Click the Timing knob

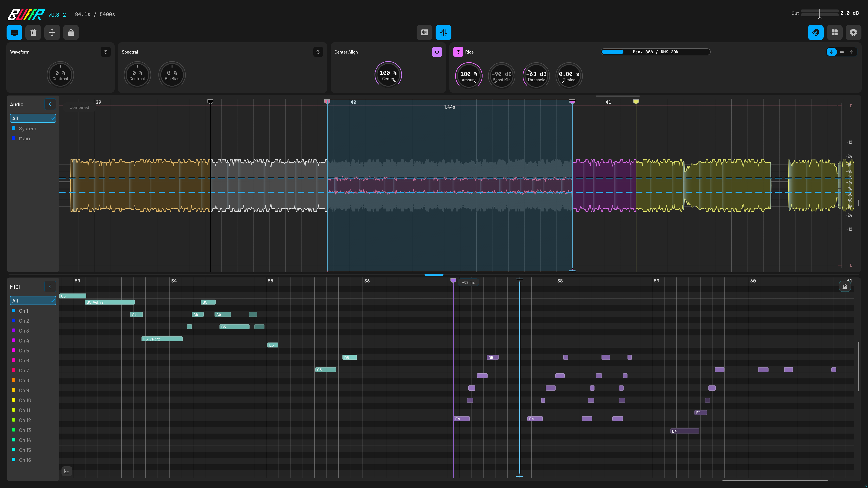pos(569,75)
